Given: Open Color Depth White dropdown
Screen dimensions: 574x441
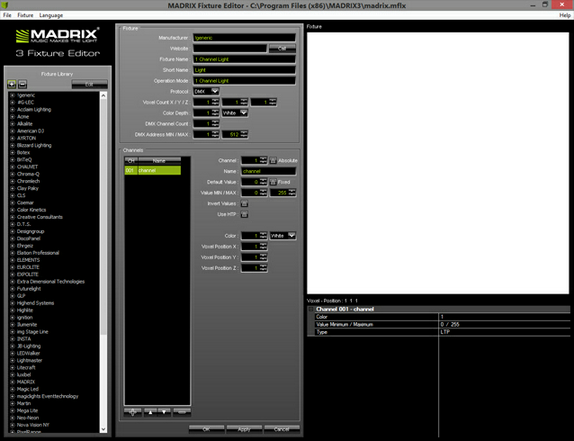Looking at the screenshot, I should pos(235,113).
